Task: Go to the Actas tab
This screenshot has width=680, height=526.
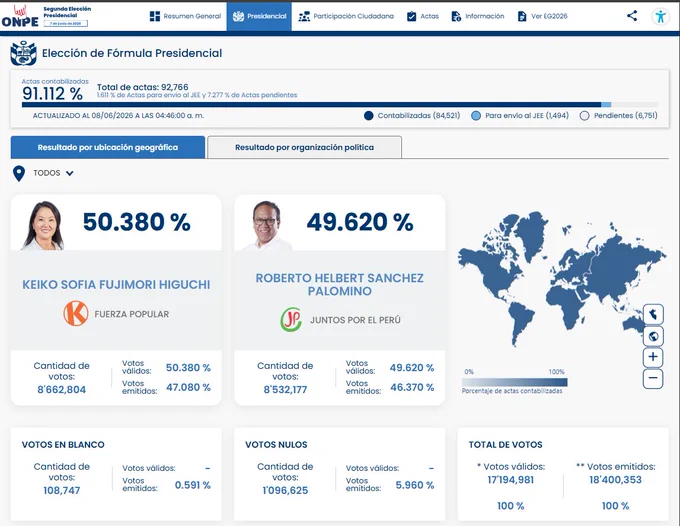Action: (x=423, y=16)
